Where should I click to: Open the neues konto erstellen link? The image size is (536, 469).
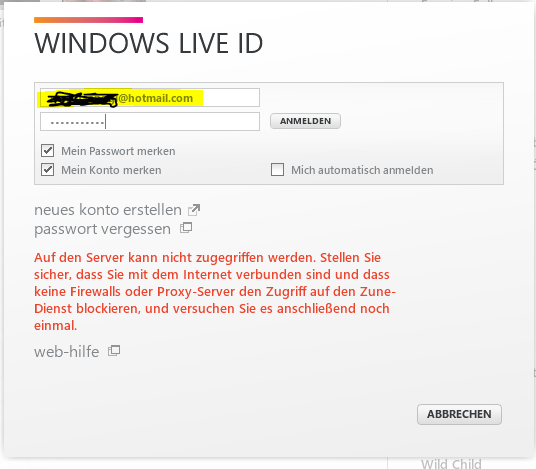coord(108,210)
